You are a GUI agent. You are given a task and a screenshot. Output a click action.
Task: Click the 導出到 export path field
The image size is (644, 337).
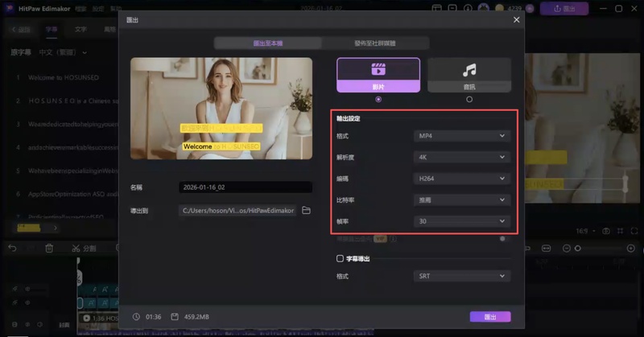237,211
